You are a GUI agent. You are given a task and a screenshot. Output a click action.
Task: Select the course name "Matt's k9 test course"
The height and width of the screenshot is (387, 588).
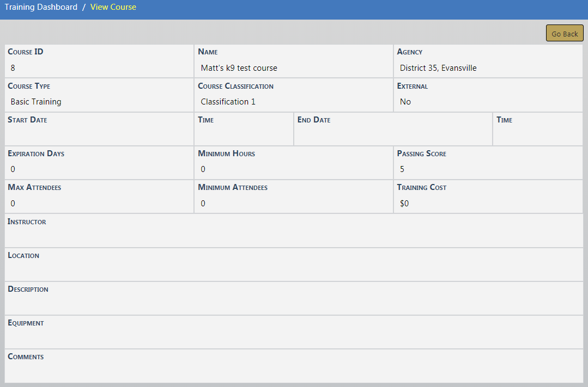point(239,68)
